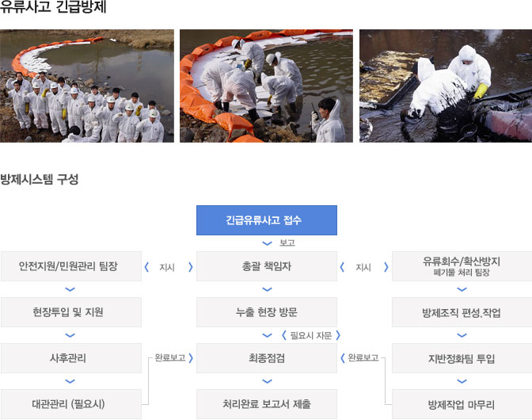Click the 안전지원/민원관리 팀장 box
Image resolution: width=532 pixels, height=420 pixels.
71,266
